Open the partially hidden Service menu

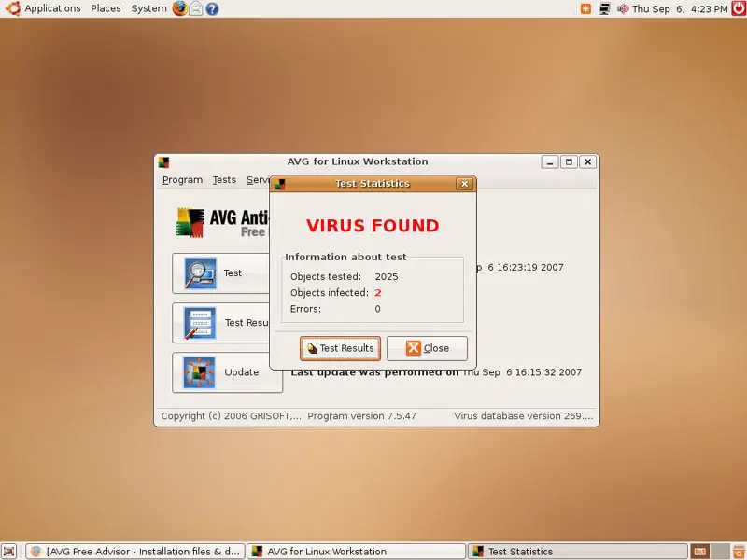[258, 180]
